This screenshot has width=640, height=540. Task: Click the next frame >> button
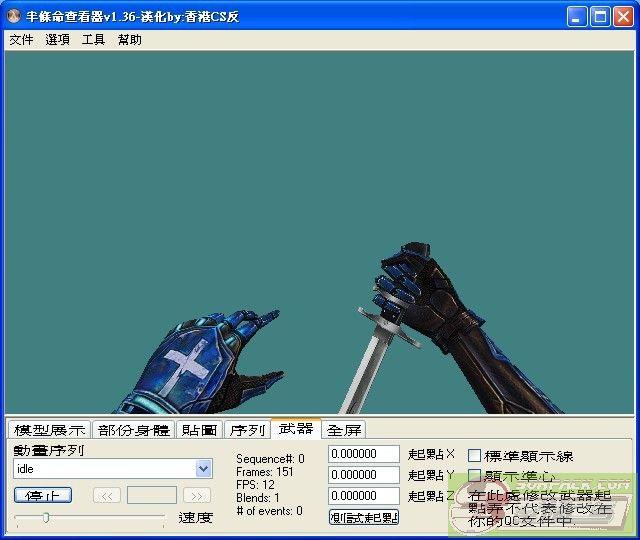coord(197,495)
